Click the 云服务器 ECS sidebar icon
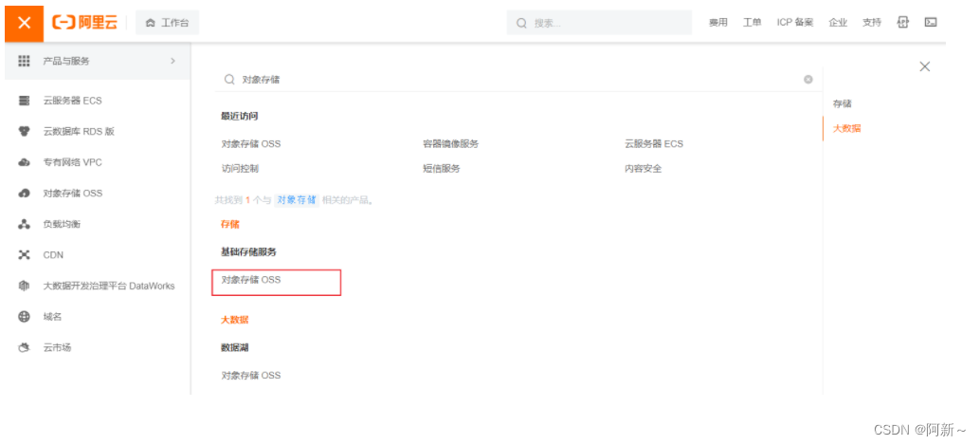This screenshot has width=980, height=445. point(25,101)
